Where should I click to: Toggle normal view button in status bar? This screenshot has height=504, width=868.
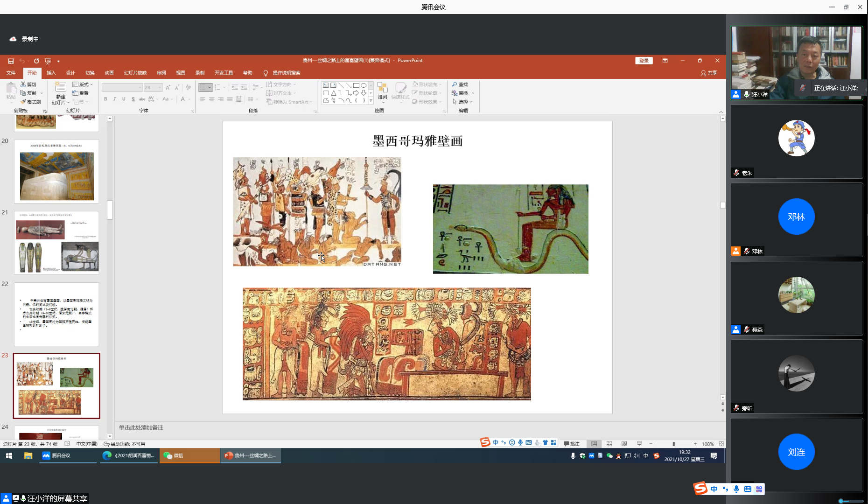pos(594,444)
